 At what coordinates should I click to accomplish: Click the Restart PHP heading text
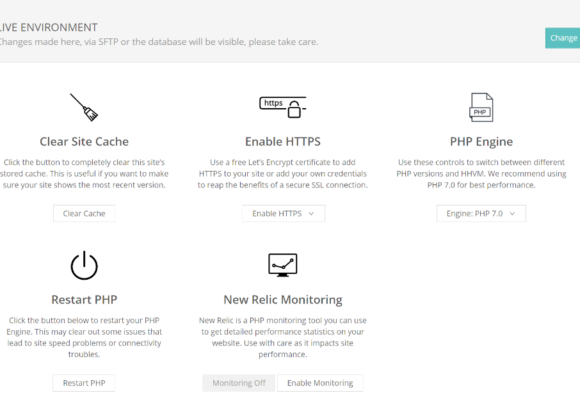click(x=84, y=299)
